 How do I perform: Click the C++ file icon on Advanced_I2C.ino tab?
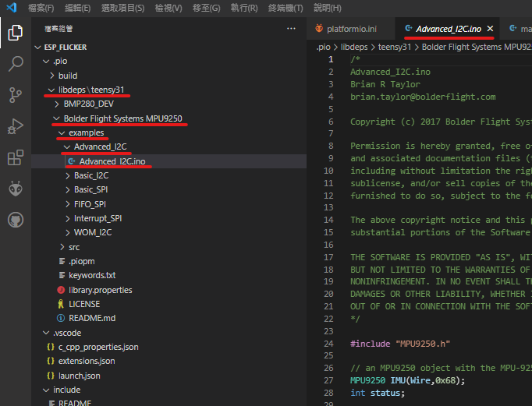coord(409,28)
